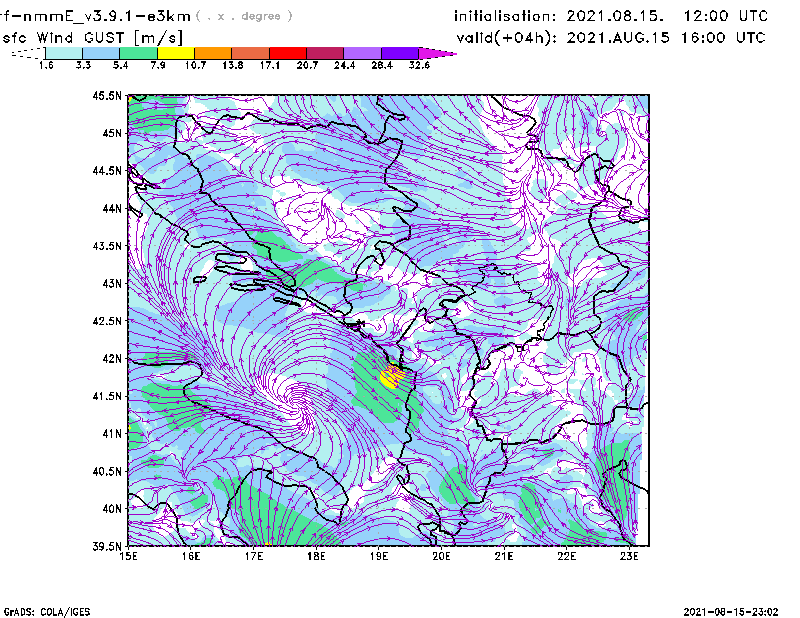Click the legend value "7.9"

point(158,65)
